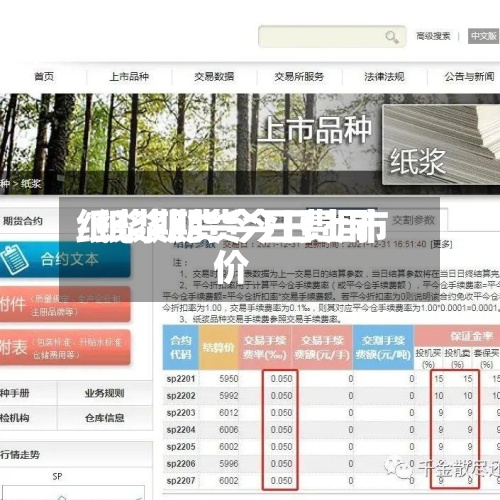Open the 质检机构 link in sidebar

click(15, 418)
